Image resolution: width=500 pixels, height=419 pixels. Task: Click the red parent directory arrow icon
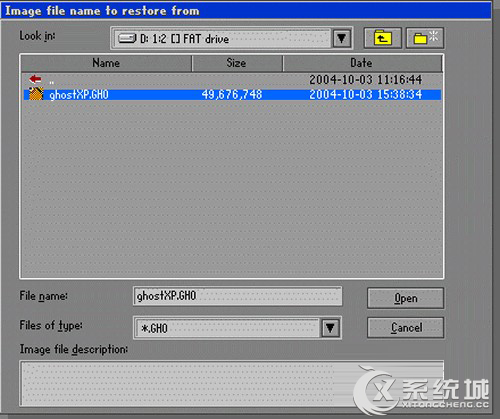tap(35, 79)
